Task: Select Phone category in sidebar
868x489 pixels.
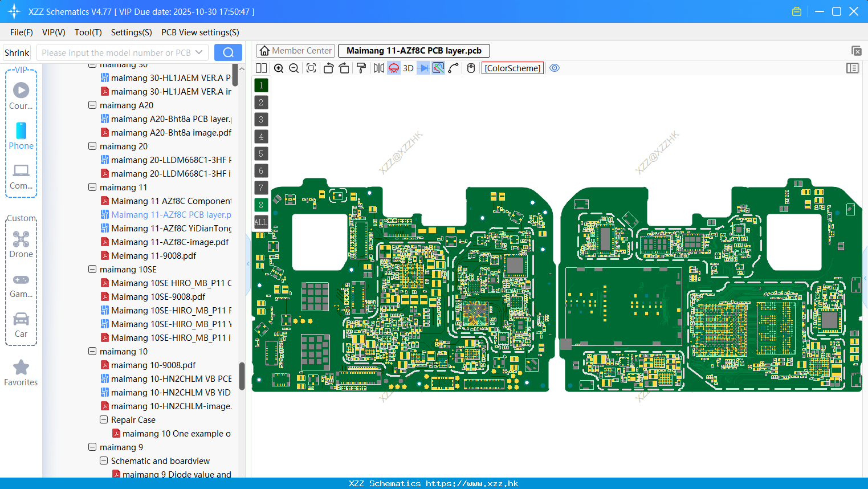Action: coord(21,136)
